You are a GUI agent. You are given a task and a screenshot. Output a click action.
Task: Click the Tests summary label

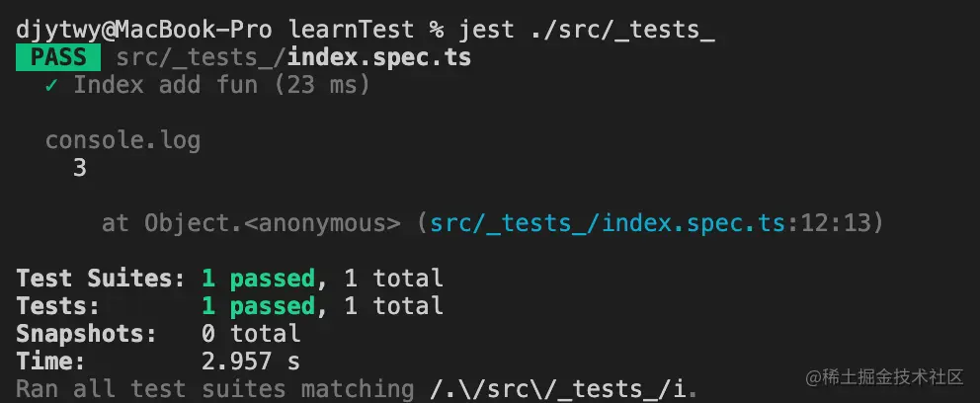coord(58,306)
